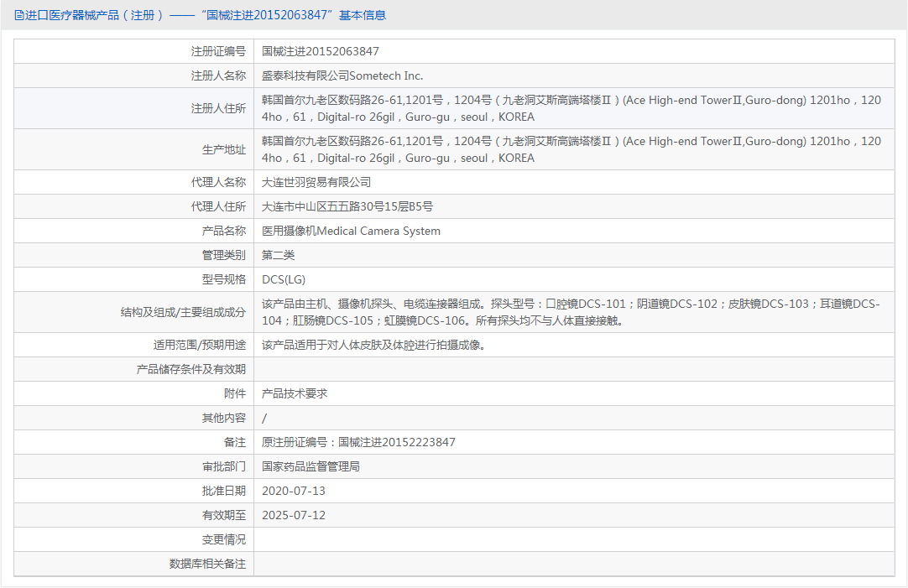Click the 产品储存条件及有效期 label
This screenshot has width=908, height=588.
191,369
